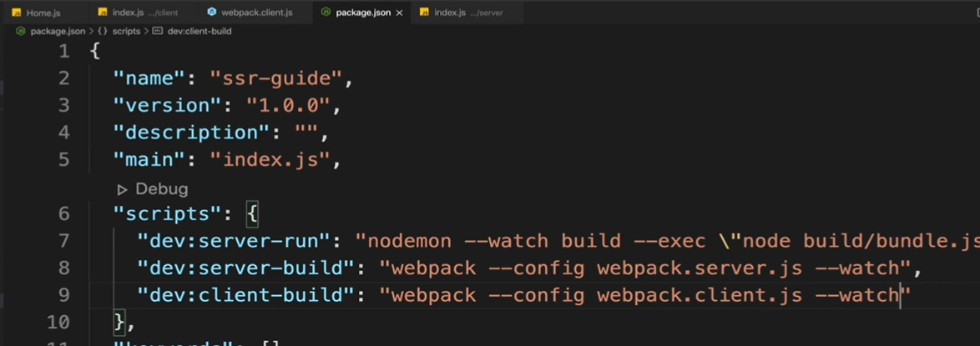Click the opening brace on line 1
The height and width of the screenshot is (346, 980).
pos(95,51)
